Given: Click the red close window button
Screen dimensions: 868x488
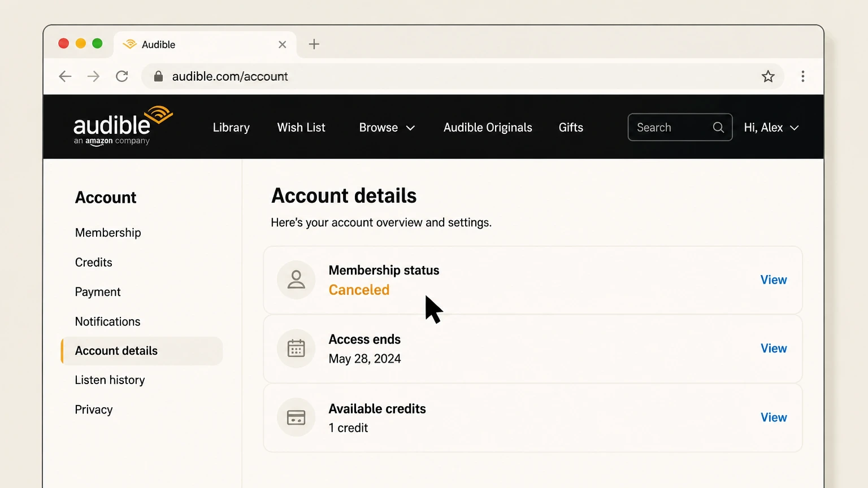Looking at the screenshot, I should tap(64, 43).
